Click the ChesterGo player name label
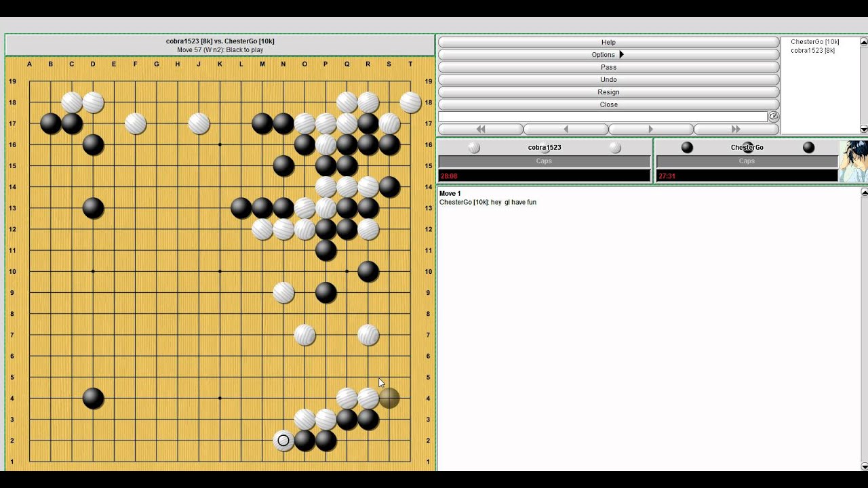868x488 pixels. pyautogui.click(x=747, y=147)
